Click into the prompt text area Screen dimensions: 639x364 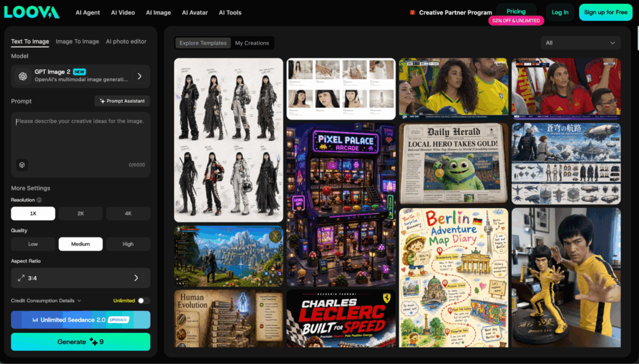[x=80, y=138]
